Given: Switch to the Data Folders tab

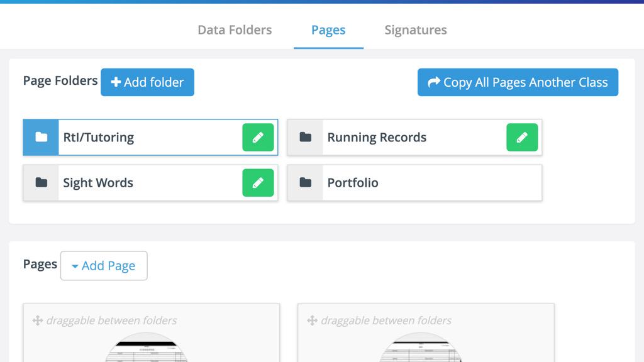Looking at the screenshot, I should [234, 30].
